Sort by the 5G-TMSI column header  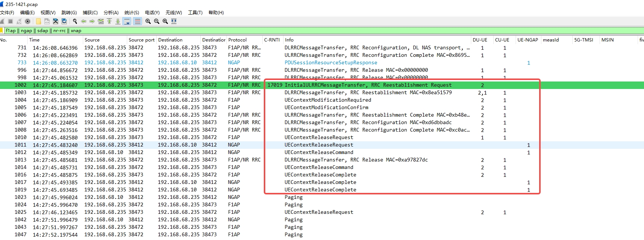(585, 40)
